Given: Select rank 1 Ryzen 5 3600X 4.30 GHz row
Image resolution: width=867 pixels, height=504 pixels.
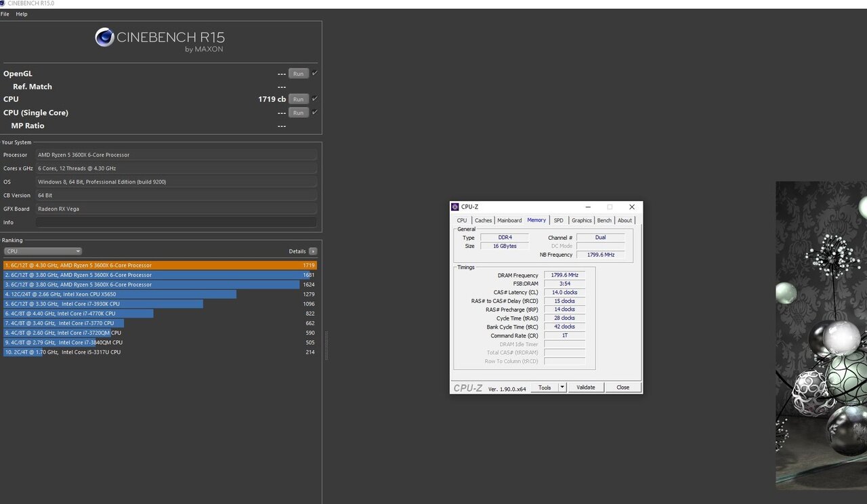Looking at the screenshot, I should click(160, 266).
